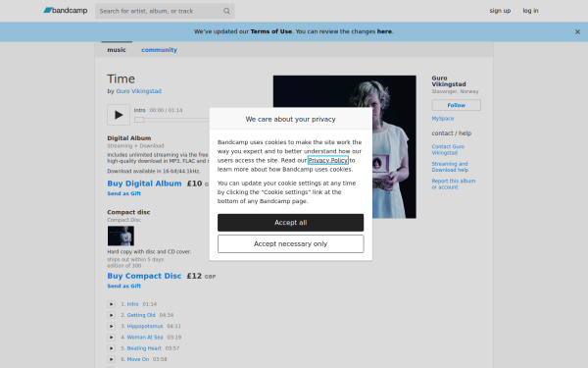This screenshot has height=368, width=588.
Task: Open the Intro track link
Action: pyautogui.click(x=132, y=304)
